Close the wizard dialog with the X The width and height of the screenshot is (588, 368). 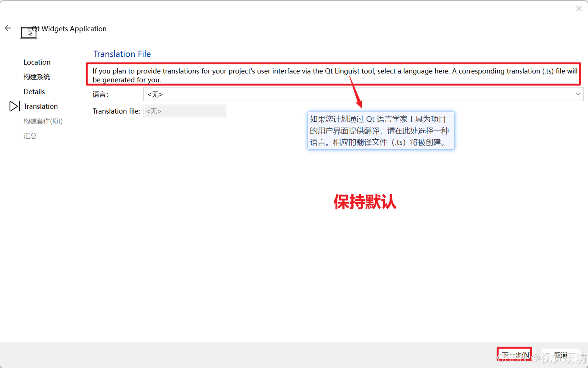coord(579,9)
